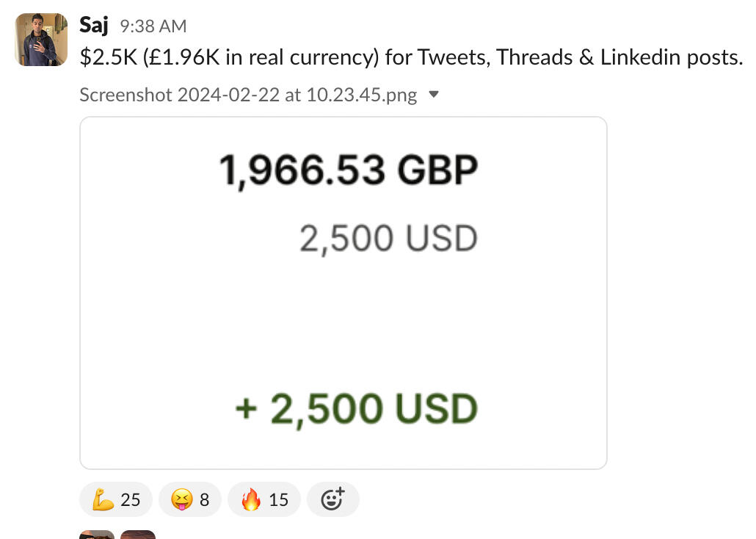756x539 pixels.
Task: Click first thread replier avatar
Action: [97, 535]
